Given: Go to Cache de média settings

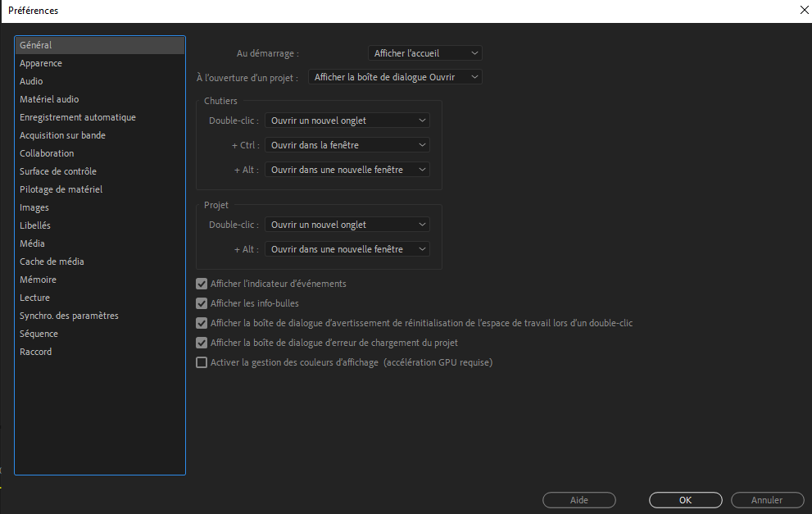Looking at the screenshot, I should pyautogui.click(x=52, y=262).
